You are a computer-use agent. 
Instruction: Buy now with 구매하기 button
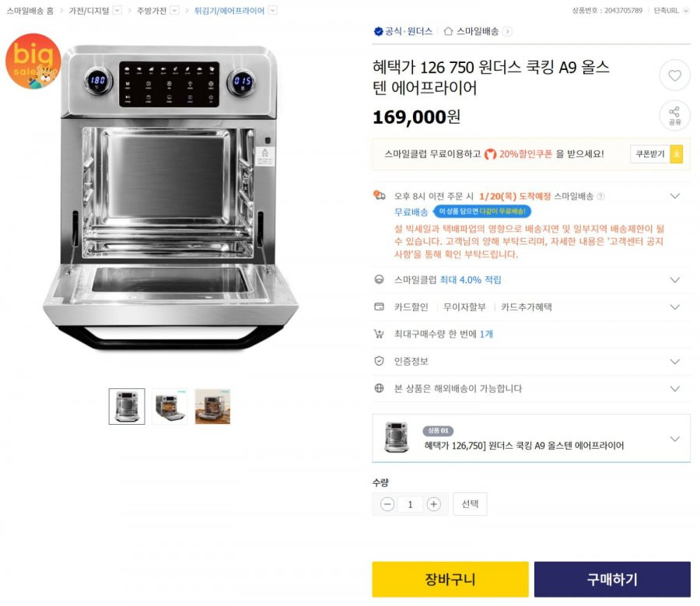coord(612,580)
